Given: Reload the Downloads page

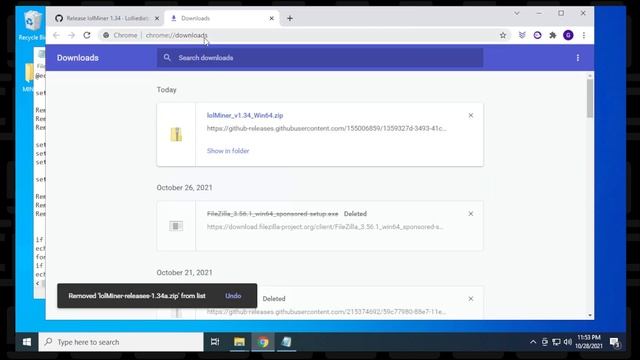Looking at the screenshot, I should pyautogui.click(x=87, y=36).
